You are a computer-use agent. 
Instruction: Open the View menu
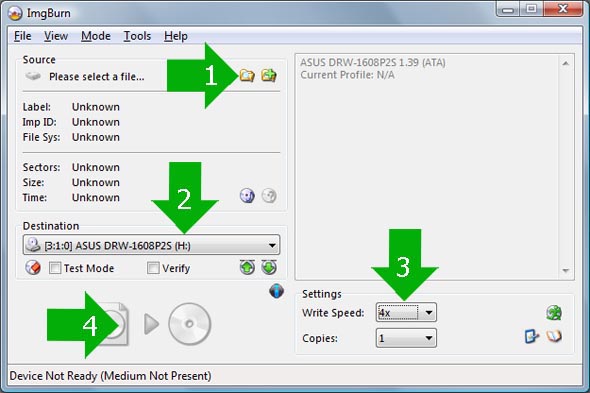56,36
